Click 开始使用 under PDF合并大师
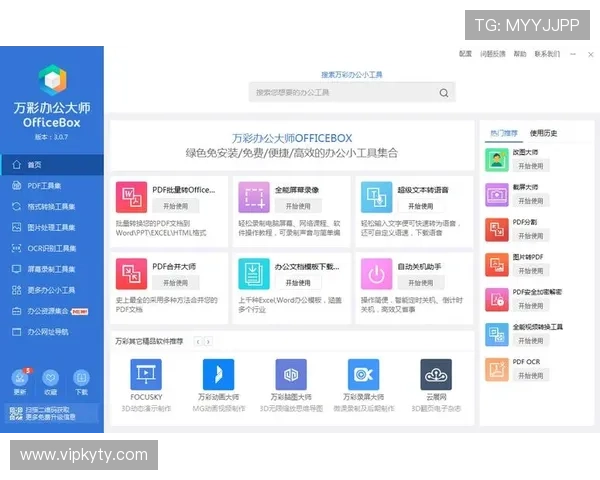The width and height of the screenshot is (600, 480). pos(175,283)
